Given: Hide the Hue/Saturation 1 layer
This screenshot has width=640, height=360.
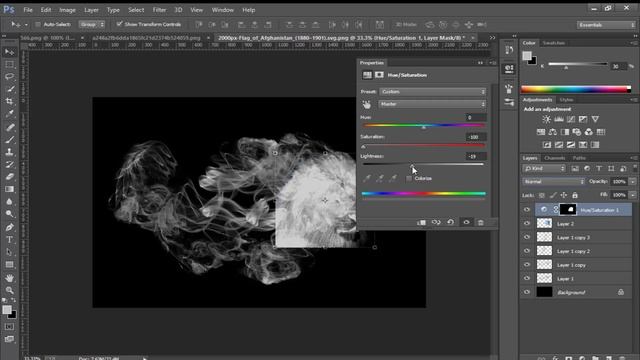Looking at the screenshot, I should point(527,210).
